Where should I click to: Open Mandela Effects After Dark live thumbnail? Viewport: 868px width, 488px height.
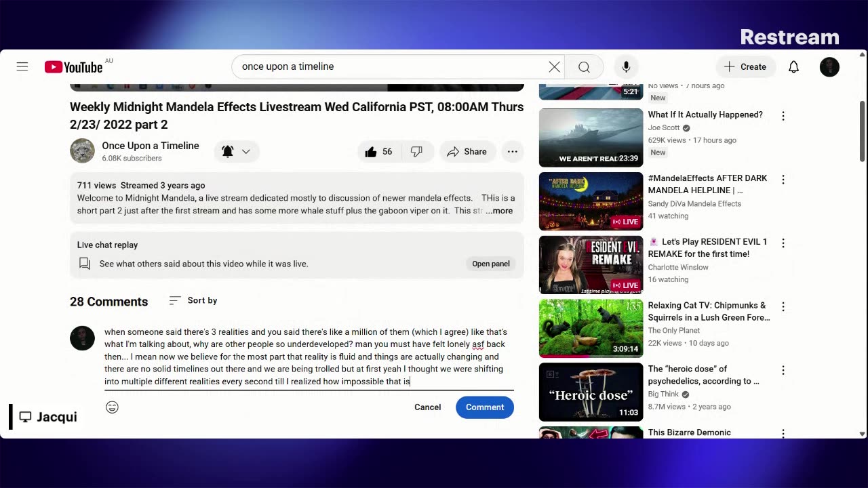[x=591, y=201]
